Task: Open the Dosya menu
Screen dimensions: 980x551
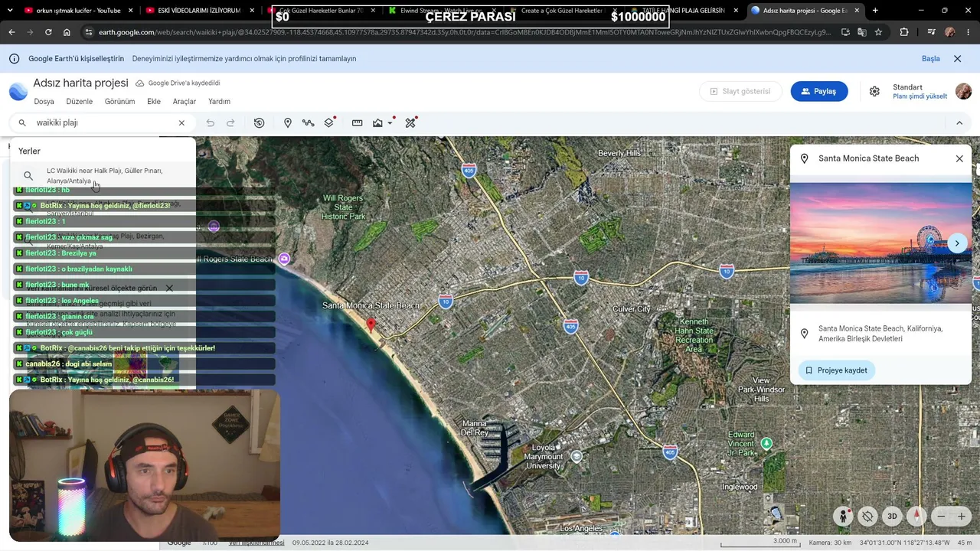Action: point(44,102)
